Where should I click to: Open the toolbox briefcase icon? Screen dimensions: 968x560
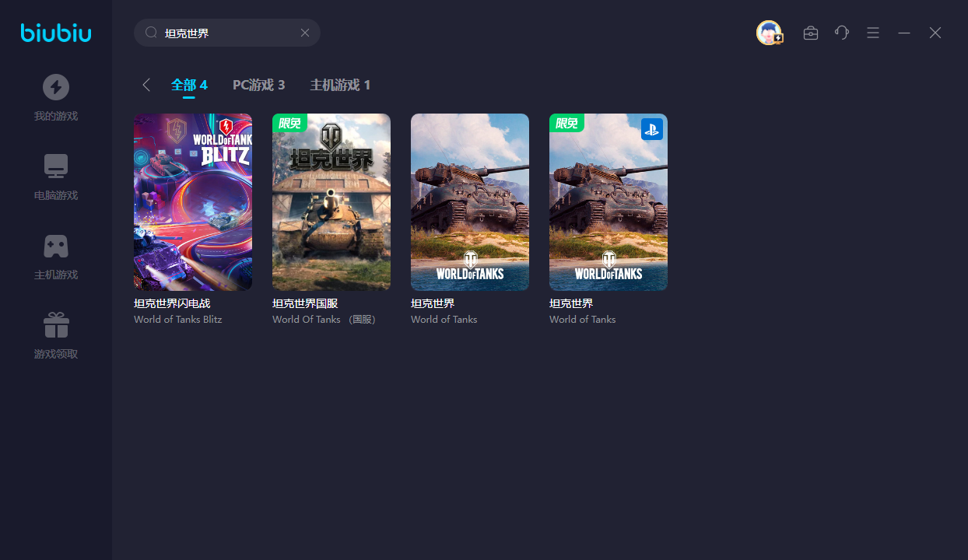(x=811, y=33)
